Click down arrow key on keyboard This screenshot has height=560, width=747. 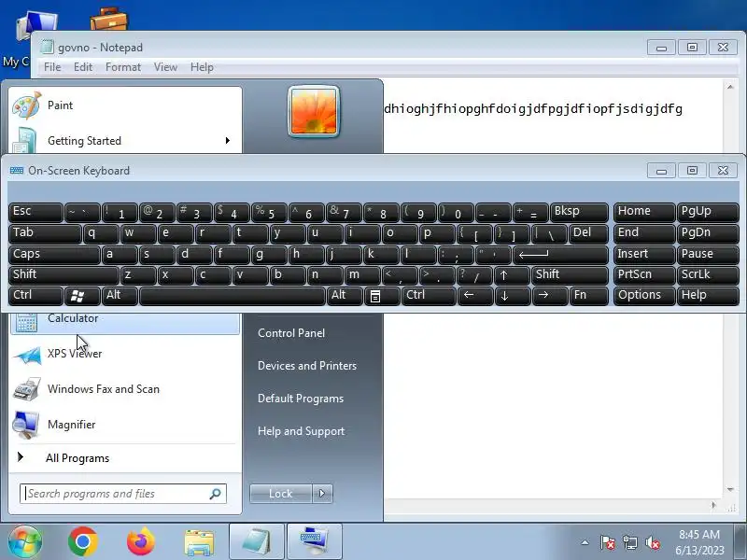[x=512, y=296]
